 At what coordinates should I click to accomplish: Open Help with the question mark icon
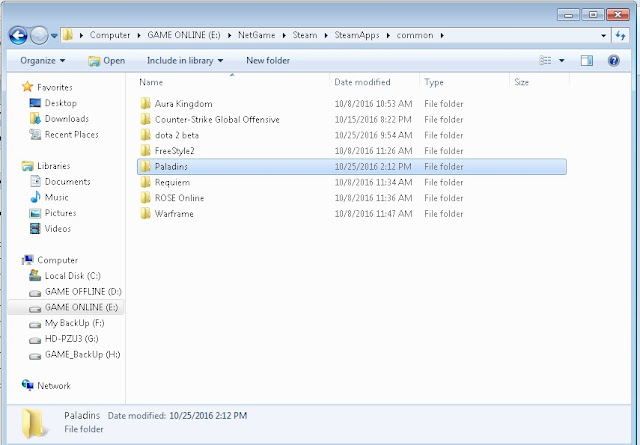613,61
